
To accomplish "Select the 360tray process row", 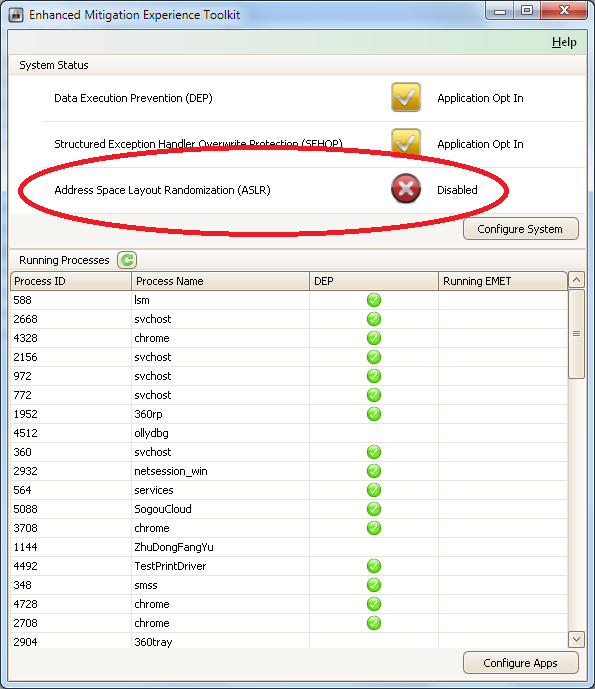I will [x=289, y=642].
